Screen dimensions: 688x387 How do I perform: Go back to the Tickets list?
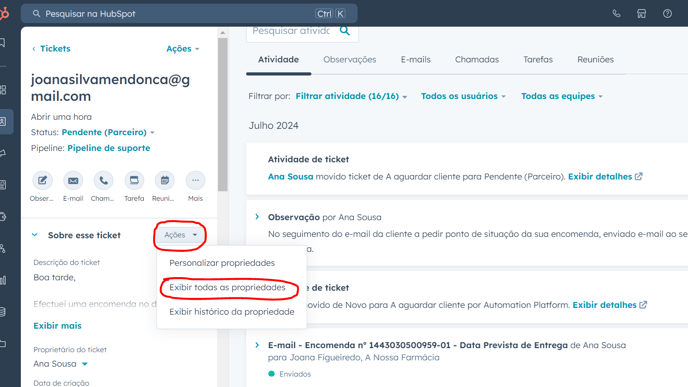pos(55,49)
